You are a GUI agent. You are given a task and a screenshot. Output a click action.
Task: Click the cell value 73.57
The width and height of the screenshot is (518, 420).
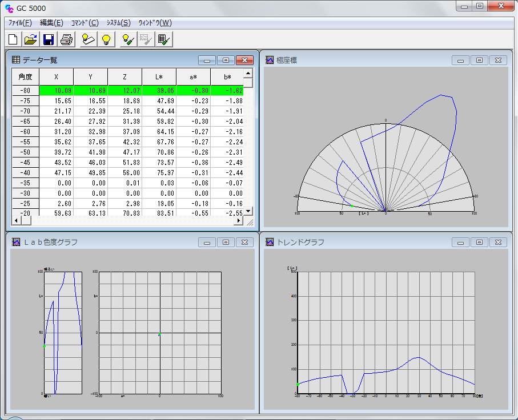click(x=159, y=163)
